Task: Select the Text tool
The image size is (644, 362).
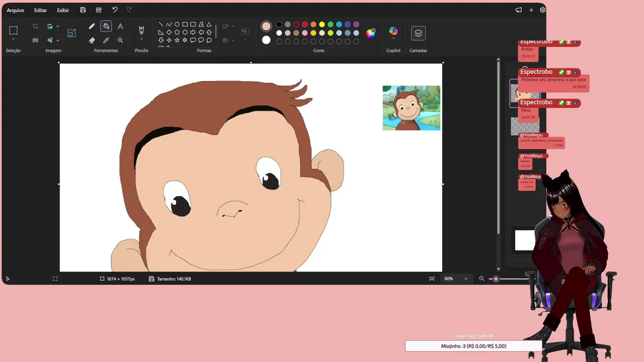Action: (x=120, y=26)
